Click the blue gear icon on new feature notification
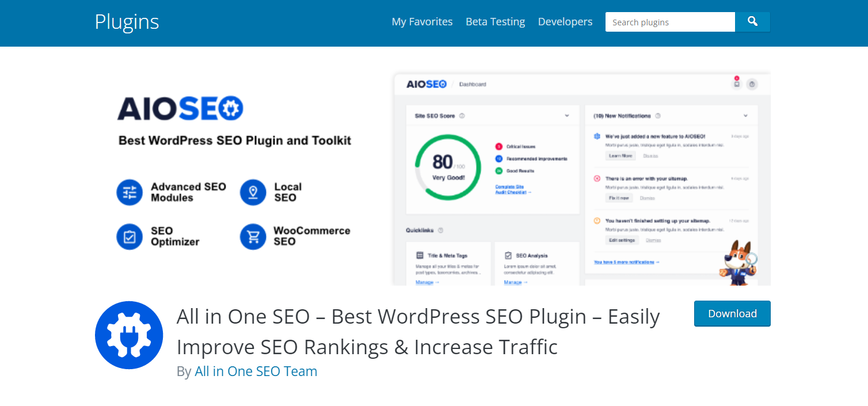The height and width of the screenshot is (406, 868). point(597,136)
